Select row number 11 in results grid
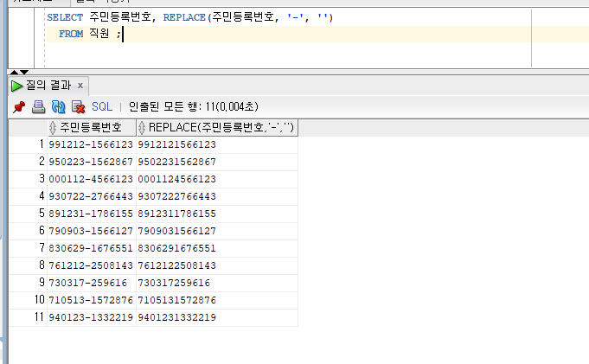This screenshot has height=364, width=589. (29, 317)
